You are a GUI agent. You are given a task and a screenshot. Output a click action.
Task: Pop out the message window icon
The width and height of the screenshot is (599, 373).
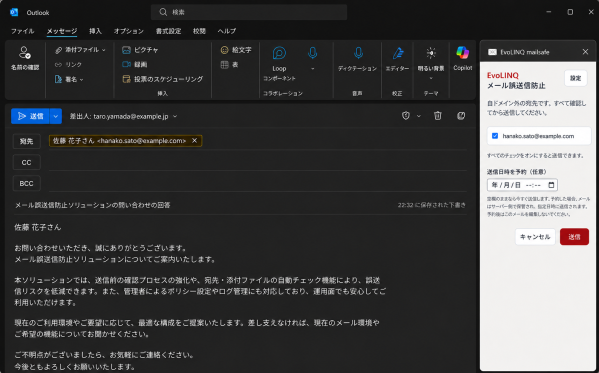(x=461, y=116)
